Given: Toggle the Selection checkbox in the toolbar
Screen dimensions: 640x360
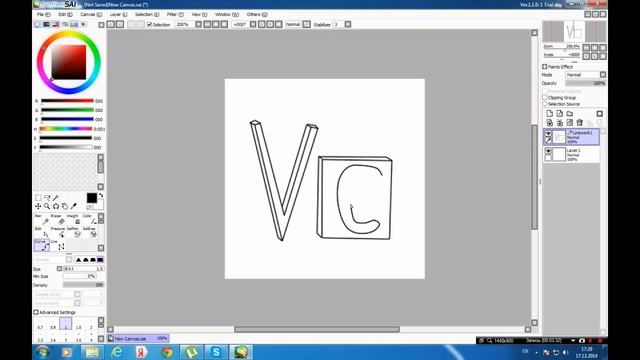Looking at the screenshot, I should (149, 24).
